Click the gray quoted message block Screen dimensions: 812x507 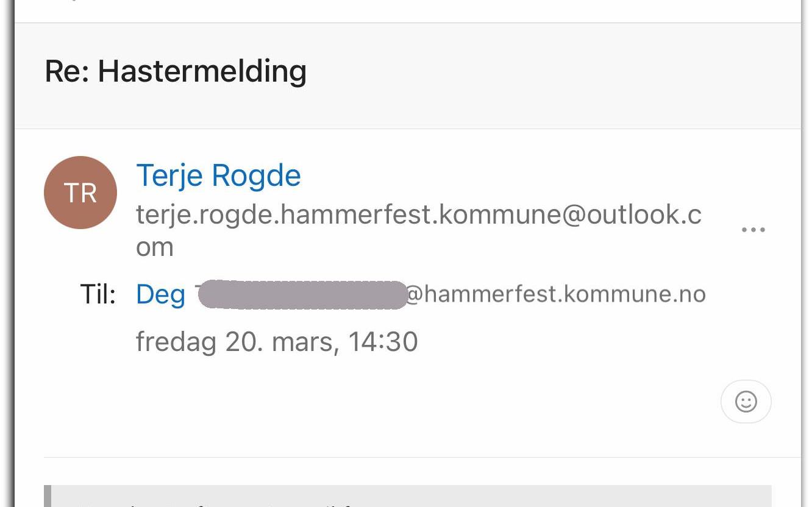point(408,497)
